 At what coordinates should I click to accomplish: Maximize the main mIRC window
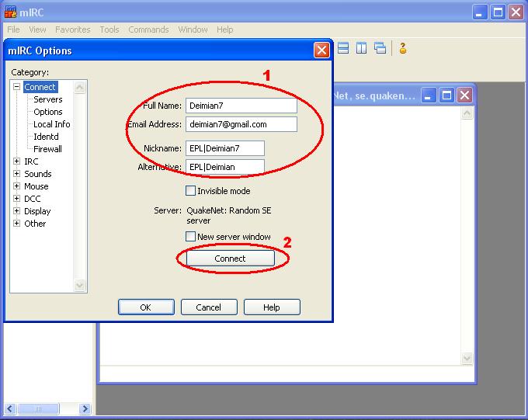coord(498,12)
